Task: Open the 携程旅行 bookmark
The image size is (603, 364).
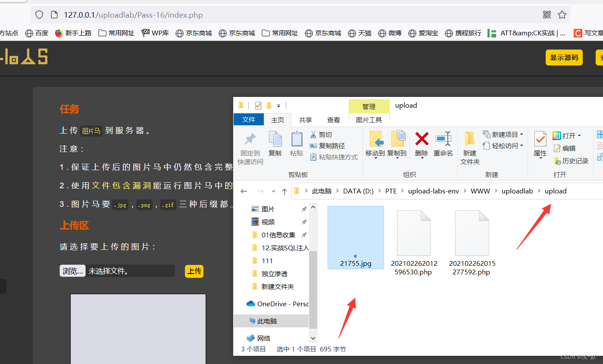Action: pos(463,33)
